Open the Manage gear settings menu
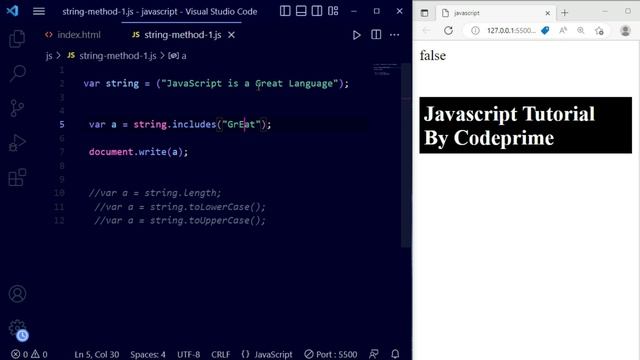Viewport: 640px width, 360px height. pyautogui.click(x=17, y=328)
